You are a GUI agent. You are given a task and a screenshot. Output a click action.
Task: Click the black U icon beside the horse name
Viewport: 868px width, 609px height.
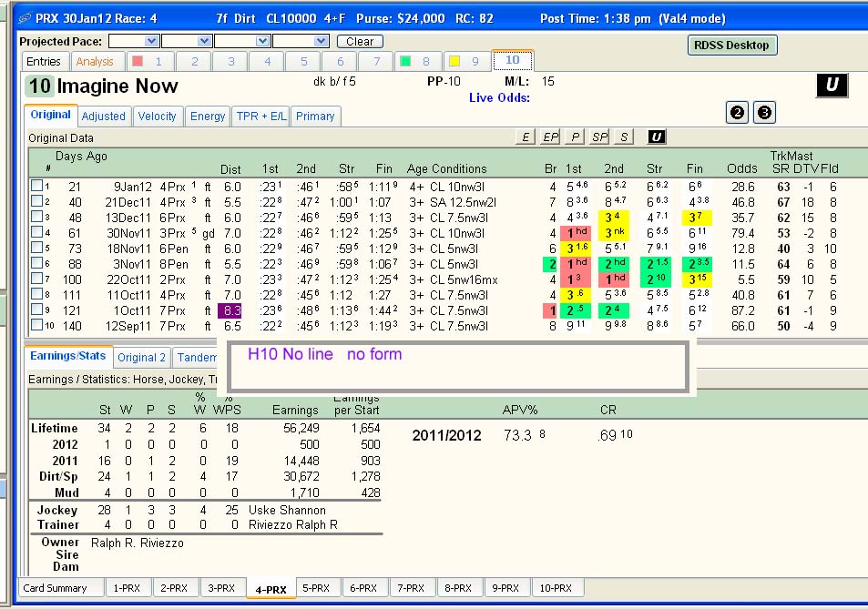click(832, 86)
